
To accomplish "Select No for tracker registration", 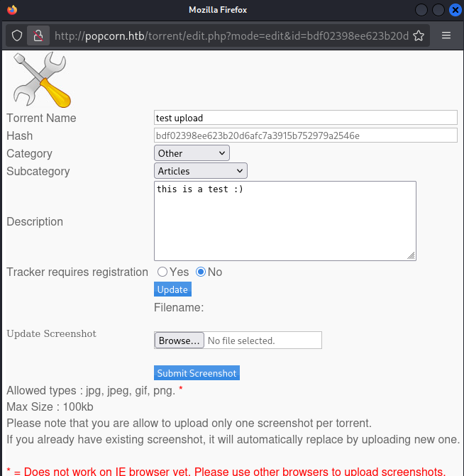I will pos(201,272).
